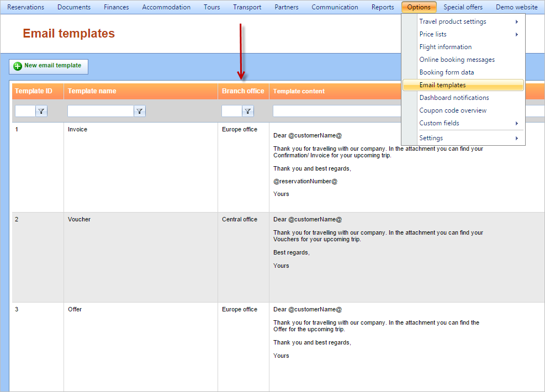Expand the Price lists submenu arrow
Screen dimensions: 545x392
(517, 34)
